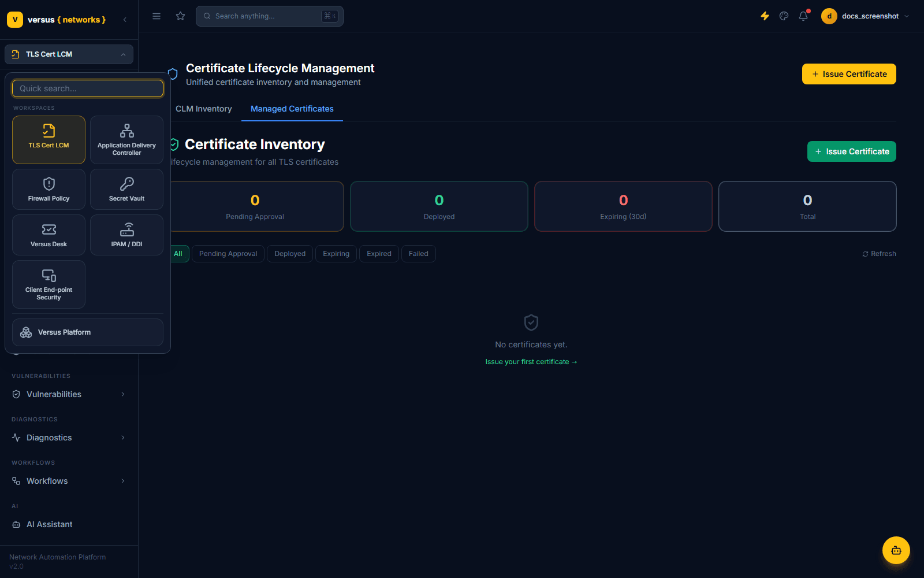924x578 pixels.
Task: Open Client End-point Security workspace
Action: tap(49, 284)
